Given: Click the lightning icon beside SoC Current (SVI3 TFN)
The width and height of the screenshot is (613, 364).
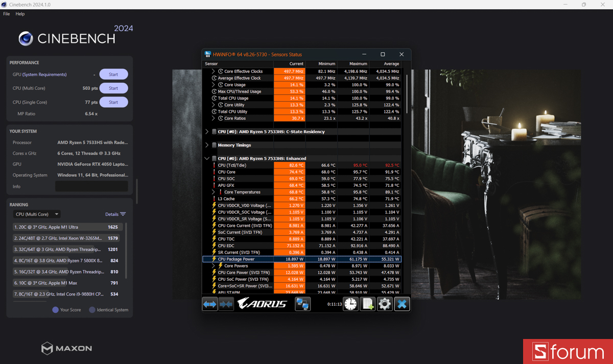Looking at the screenshot, I should (x=215, y=232).
